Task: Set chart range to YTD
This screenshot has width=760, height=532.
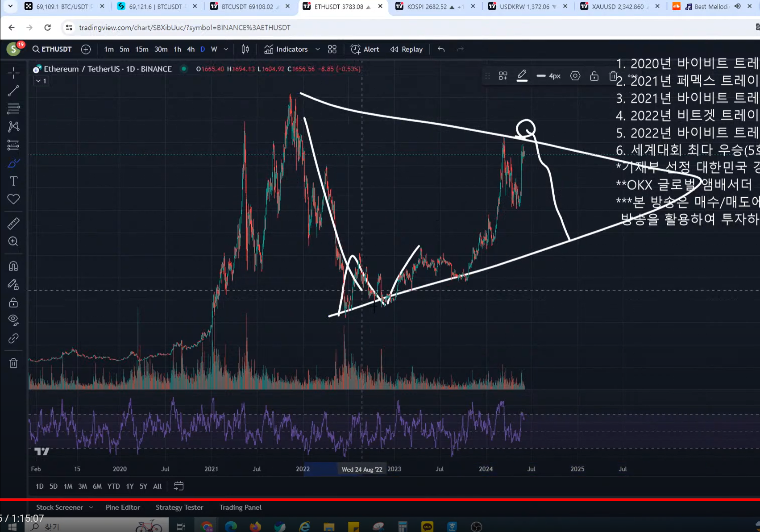Action: [113, 486]
